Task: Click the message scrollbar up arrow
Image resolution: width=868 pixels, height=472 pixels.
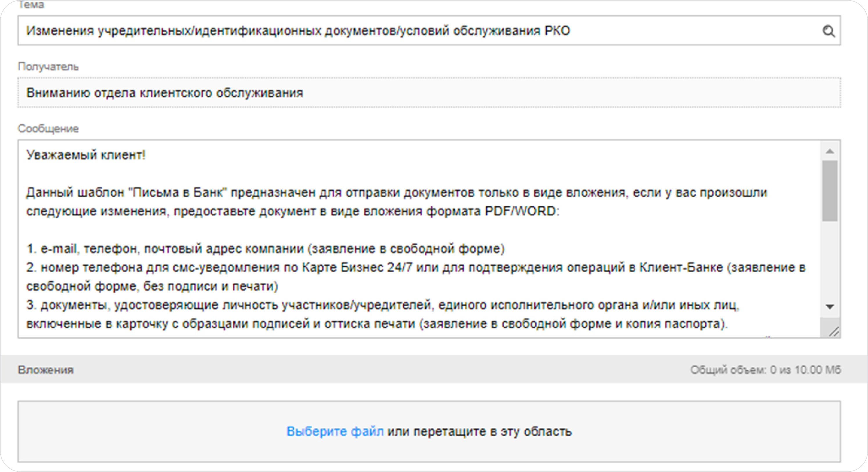Action: point(830,151)
